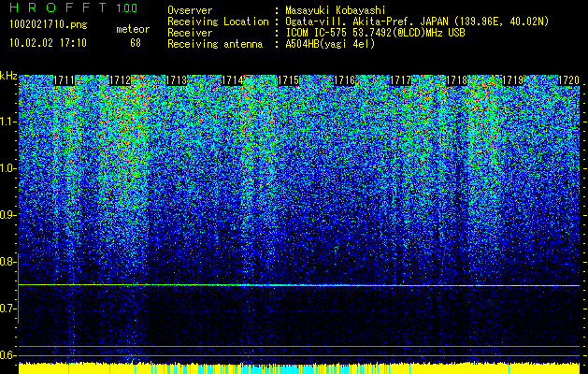Click the yellow carrier line in the spectrogram
Viewport: 588px width, 374px height.
pyautogui.click(x=299, y=285)
